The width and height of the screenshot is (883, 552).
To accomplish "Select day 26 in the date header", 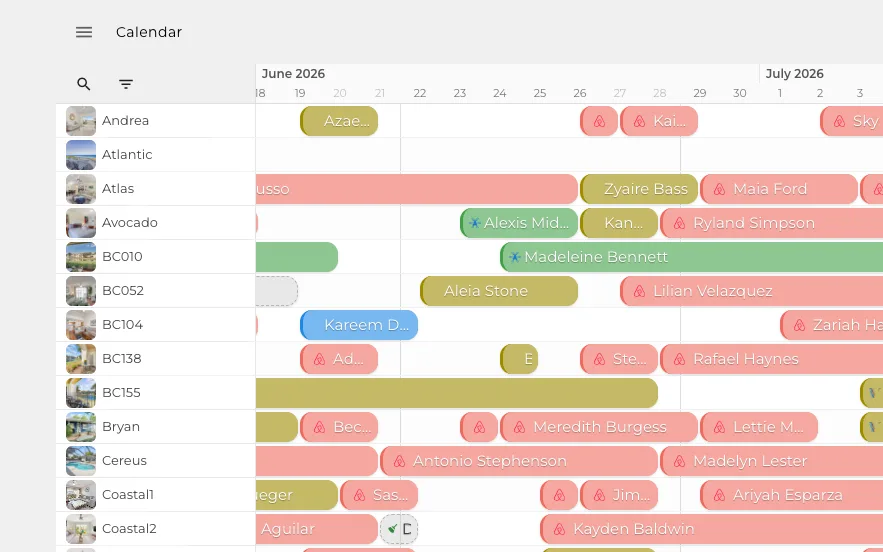I will [x=579, y=94].
